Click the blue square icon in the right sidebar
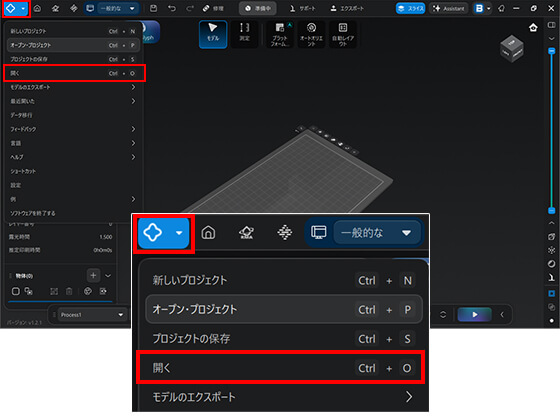Viewport: 560px width, 420px height. click(551, 294)
